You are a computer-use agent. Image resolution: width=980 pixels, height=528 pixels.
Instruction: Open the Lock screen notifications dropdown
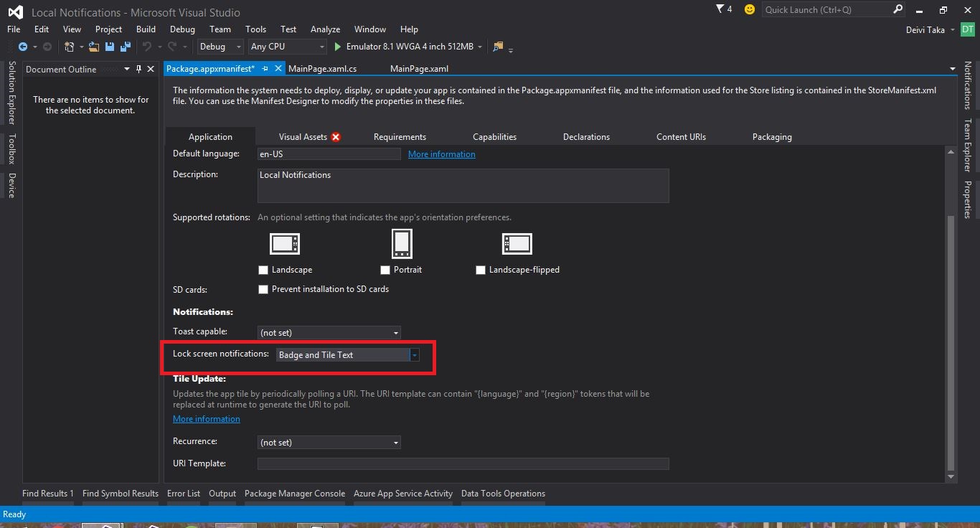coord(347,355)
